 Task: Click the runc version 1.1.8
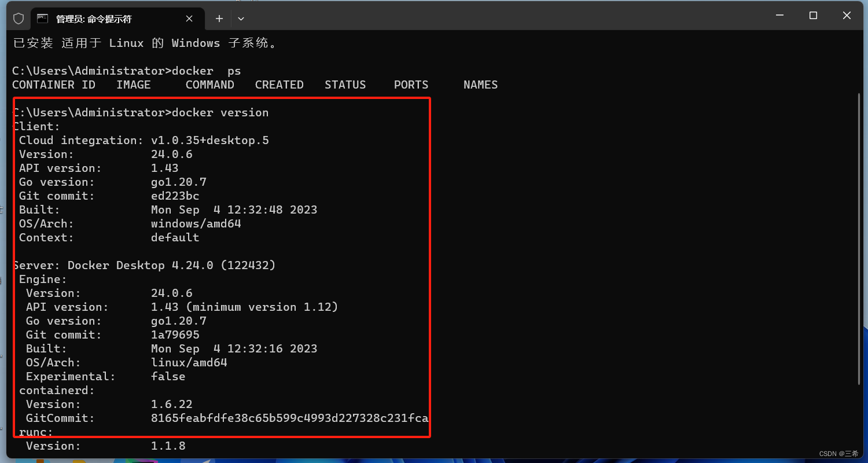168,446
